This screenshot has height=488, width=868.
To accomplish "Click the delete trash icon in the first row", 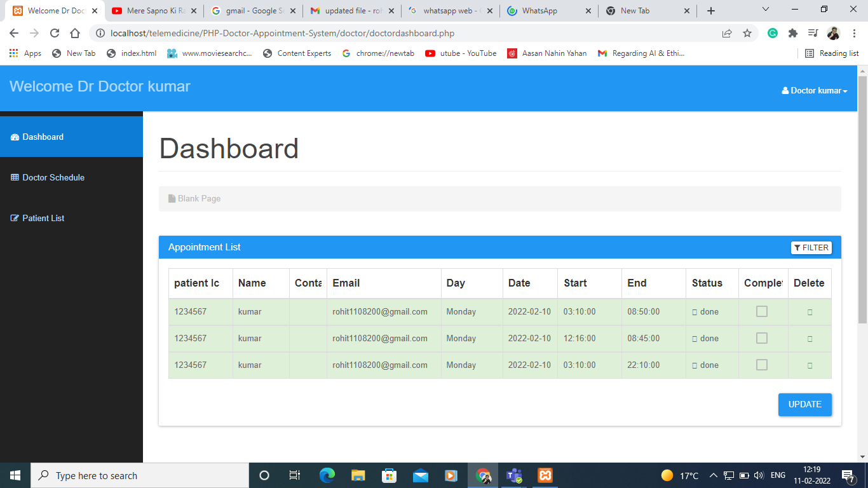I will point(811,311).
